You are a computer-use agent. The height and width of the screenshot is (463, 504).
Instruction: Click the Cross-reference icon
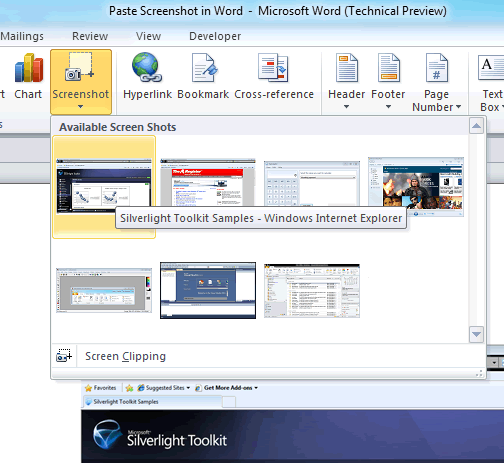pos(273,67)
